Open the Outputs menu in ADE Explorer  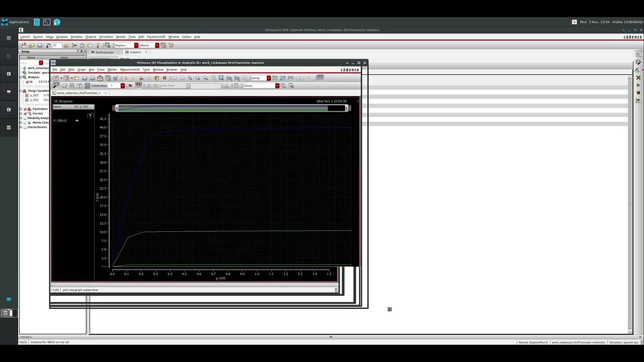(x=91, y=37)
